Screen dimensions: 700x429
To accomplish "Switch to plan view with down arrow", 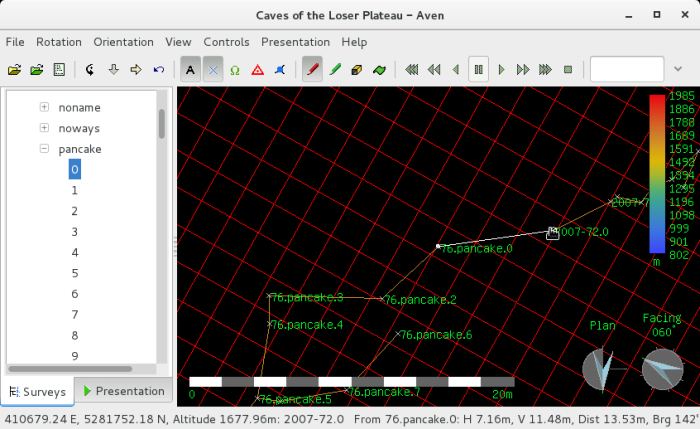I will coord(113,70).
